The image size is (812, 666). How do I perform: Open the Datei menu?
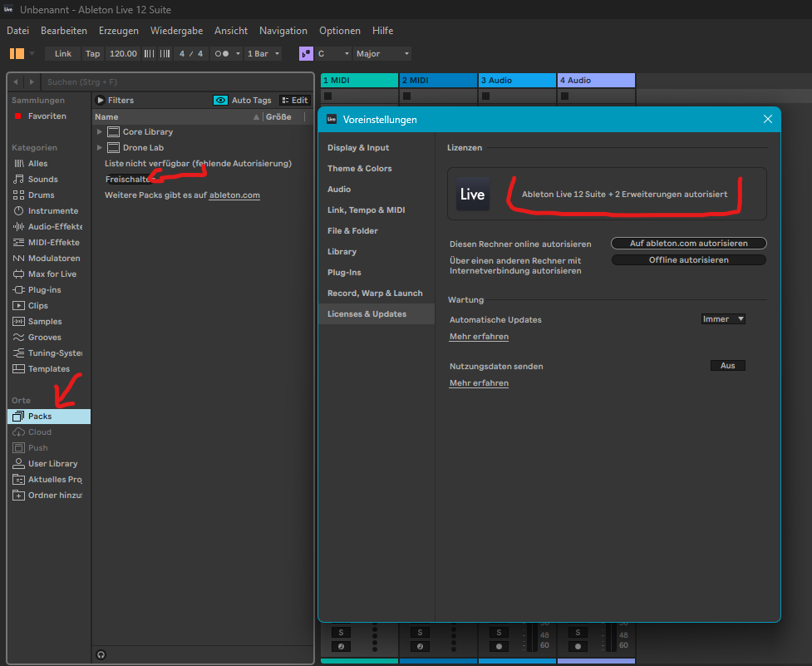(x=17, y=31)
